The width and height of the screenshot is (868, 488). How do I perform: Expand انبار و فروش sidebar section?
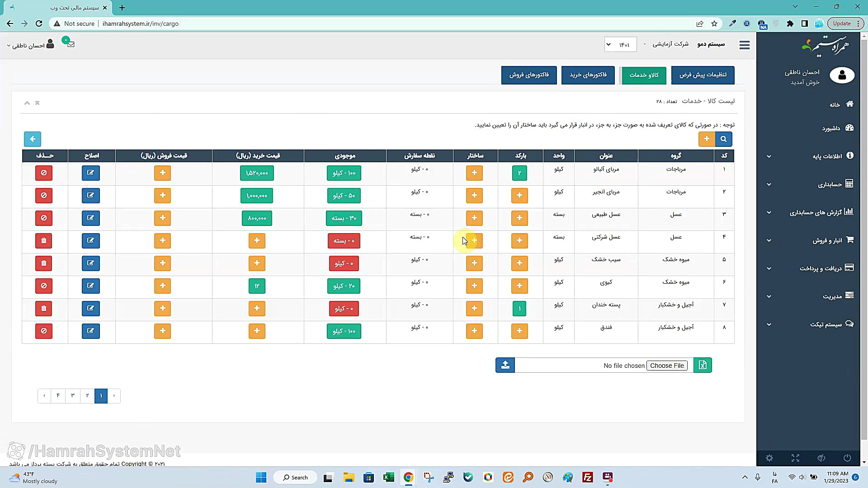tap(827, 240)
